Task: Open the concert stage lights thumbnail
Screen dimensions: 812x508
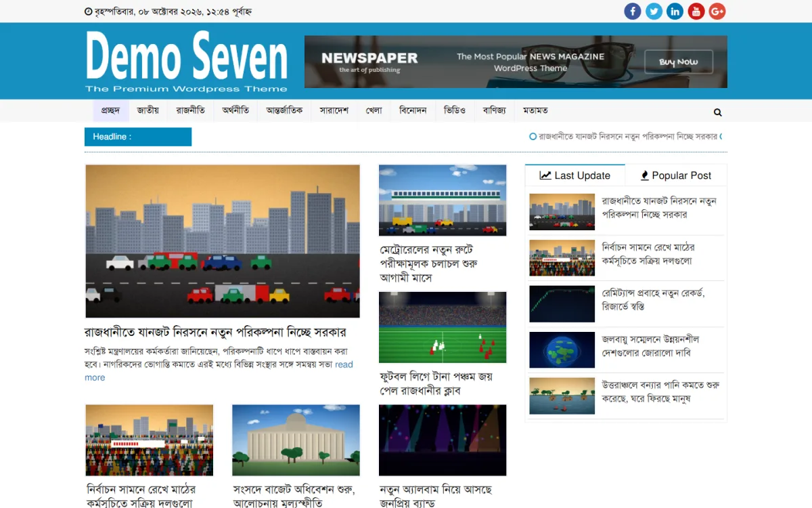Action: click(x=443, y=440)
